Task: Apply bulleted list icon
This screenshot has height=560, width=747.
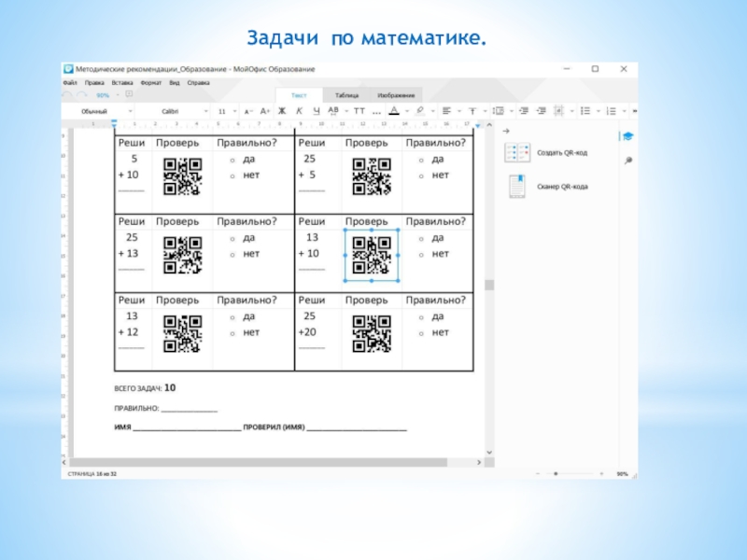Action: pos(585,111)
